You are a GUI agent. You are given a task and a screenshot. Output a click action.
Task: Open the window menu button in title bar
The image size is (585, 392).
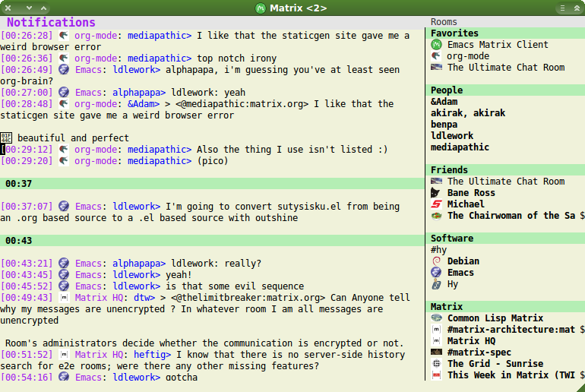click(x=562, y=8)
